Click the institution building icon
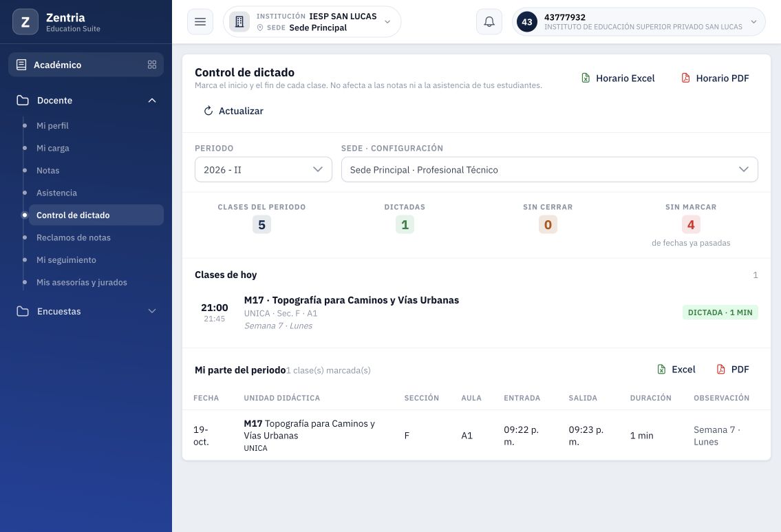781x532 pixels. (239, 22)
